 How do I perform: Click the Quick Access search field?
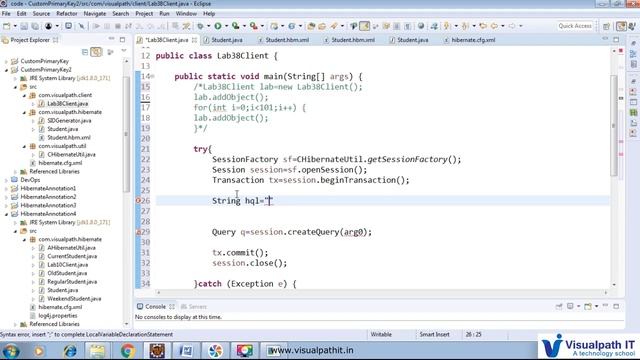[575, 26]
